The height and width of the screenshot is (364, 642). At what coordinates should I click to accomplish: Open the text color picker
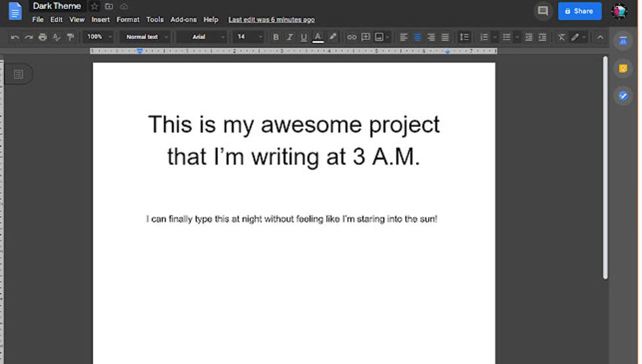(x=318, y=38)
